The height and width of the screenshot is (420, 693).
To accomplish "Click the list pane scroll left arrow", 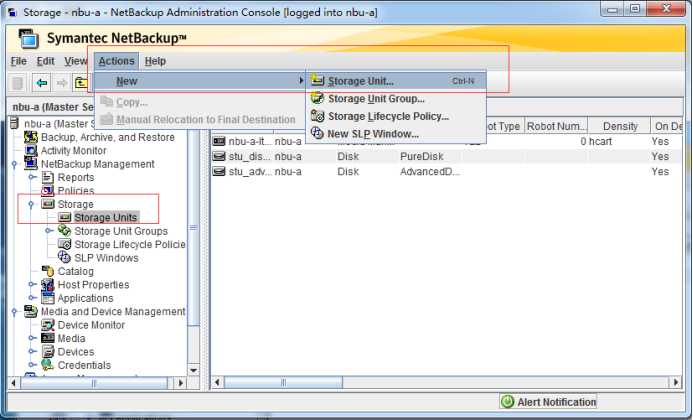I will pos(217,382).
